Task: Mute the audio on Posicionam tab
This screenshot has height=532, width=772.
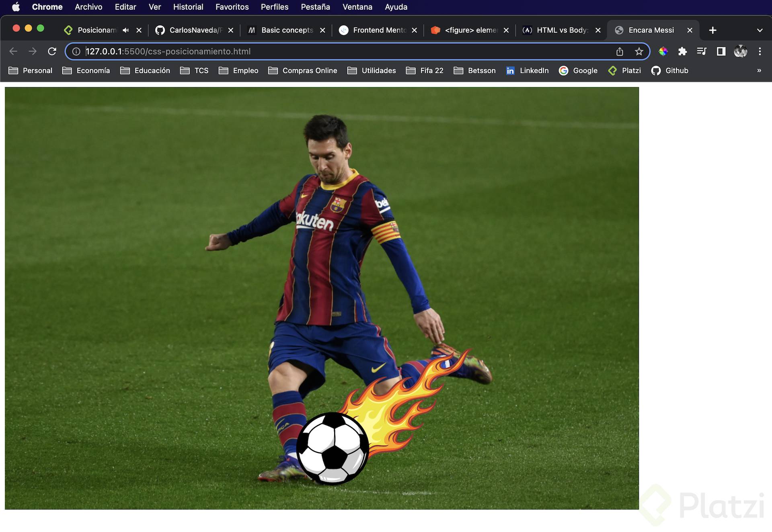Action: click(x=126, y=30)
